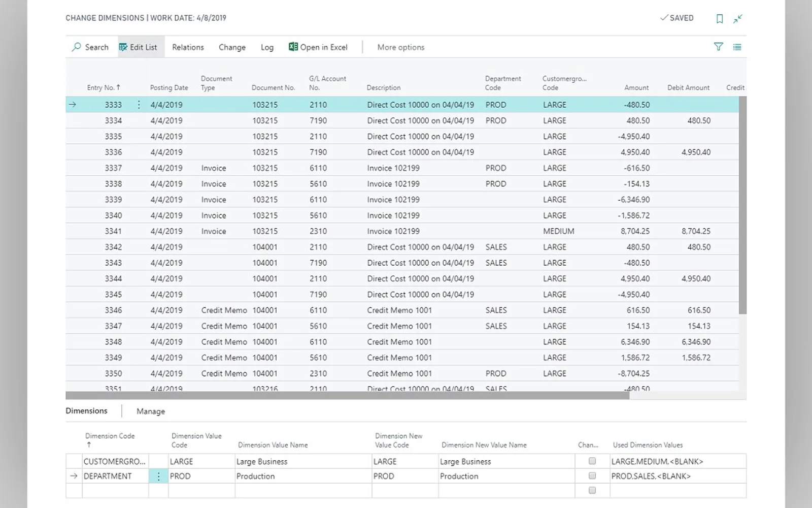Open the Log menu
Screen dimensions: 812x508
coord(267,47)
